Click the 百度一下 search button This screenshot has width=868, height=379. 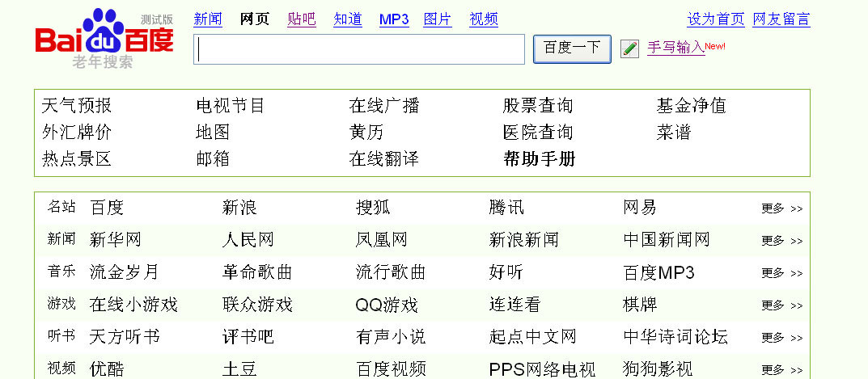[x=572, y=48]
